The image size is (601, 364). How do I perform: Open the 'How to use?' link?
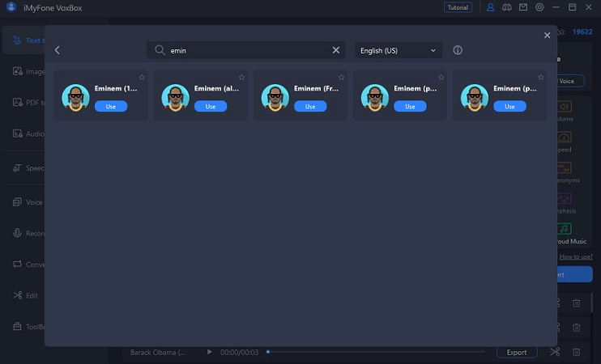(x=576, y=257)
